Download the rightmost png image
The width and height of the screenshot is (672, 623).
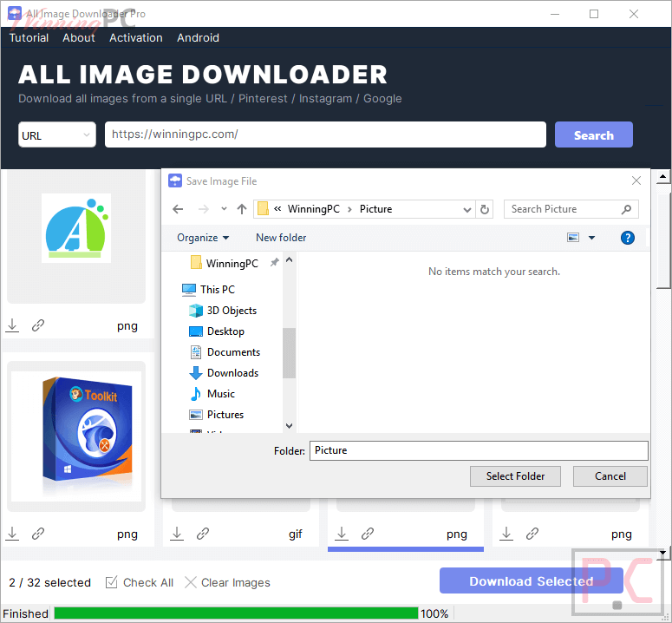tap(506, 534)
